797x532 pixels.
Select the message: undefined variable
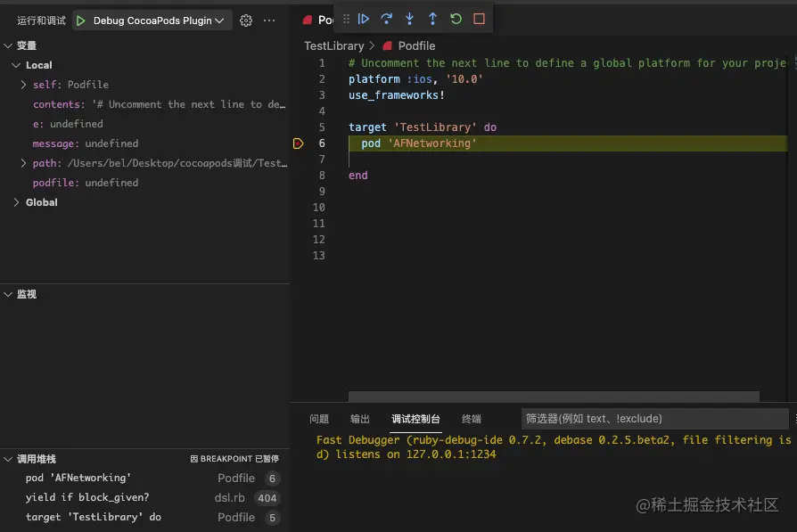tap(144, 143)
